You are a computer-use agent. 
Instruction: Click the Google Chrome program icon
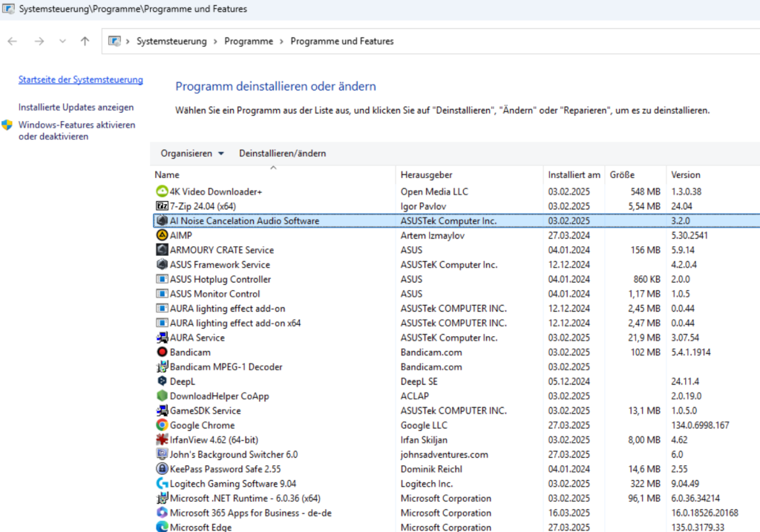click(x=163, y=425)
